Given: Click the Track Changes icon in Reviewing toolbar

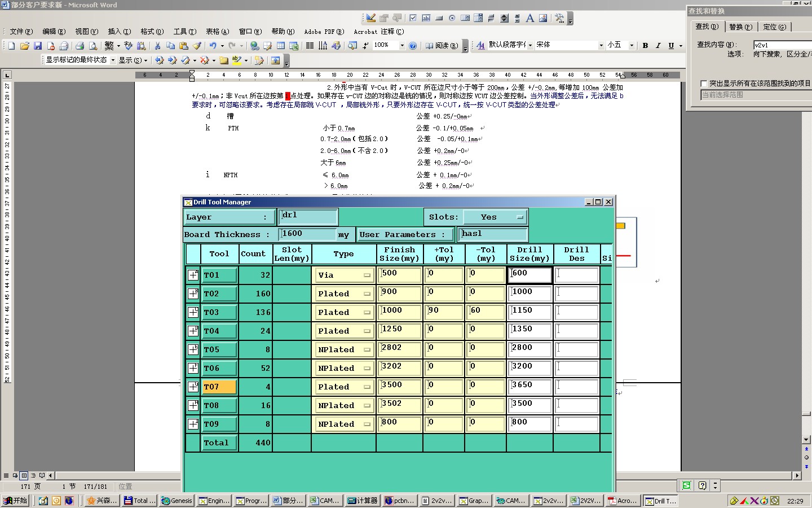Looking at the screenshot, I should (259, 60).
